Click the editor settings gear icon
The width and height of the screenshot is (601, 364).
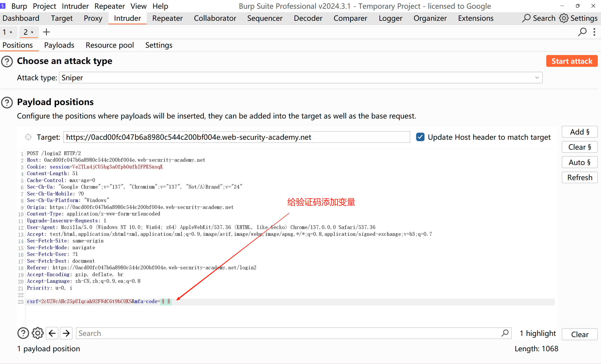click(x=38, y=333)
